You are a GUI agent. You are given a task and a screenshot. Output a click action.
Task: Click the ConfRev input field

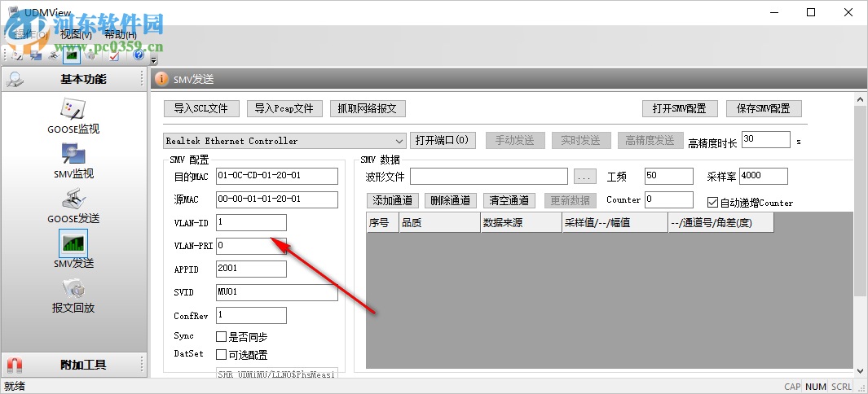[251, 316]
